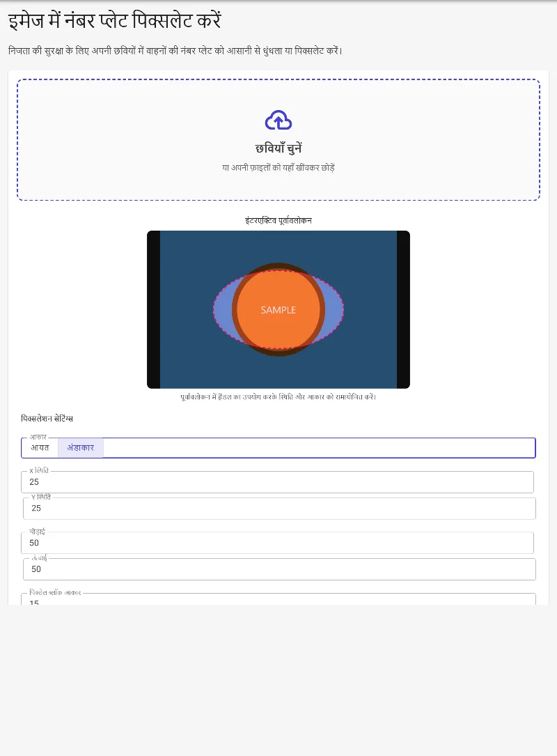Viewport: 557px width, 756px height.
Task: Click the preview adjustment hint text below image
Action: [x=278, y=396]
